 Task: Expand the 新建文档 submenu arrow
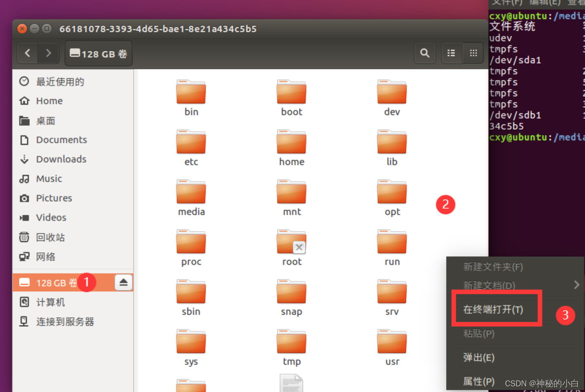(x=576, y=285)
